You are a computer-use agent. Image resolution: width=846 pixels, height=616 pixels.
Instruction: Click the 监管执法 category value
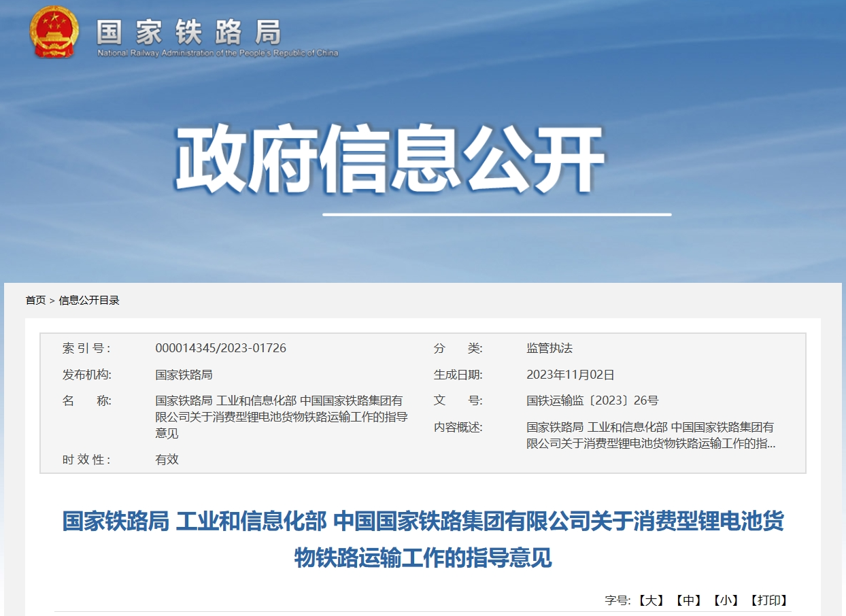(x=549, y=348)
